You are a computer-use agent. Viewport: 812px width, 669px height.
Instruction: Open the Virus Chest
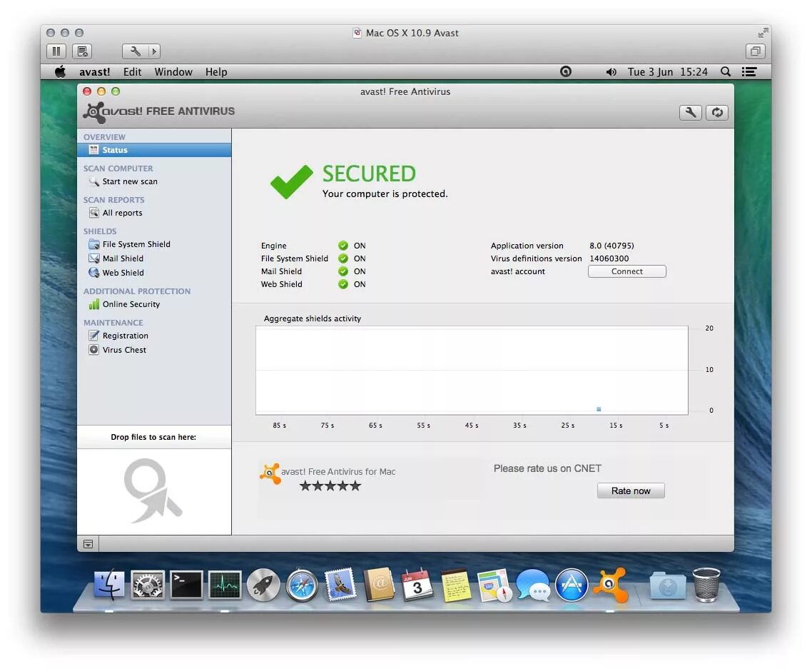124,350
